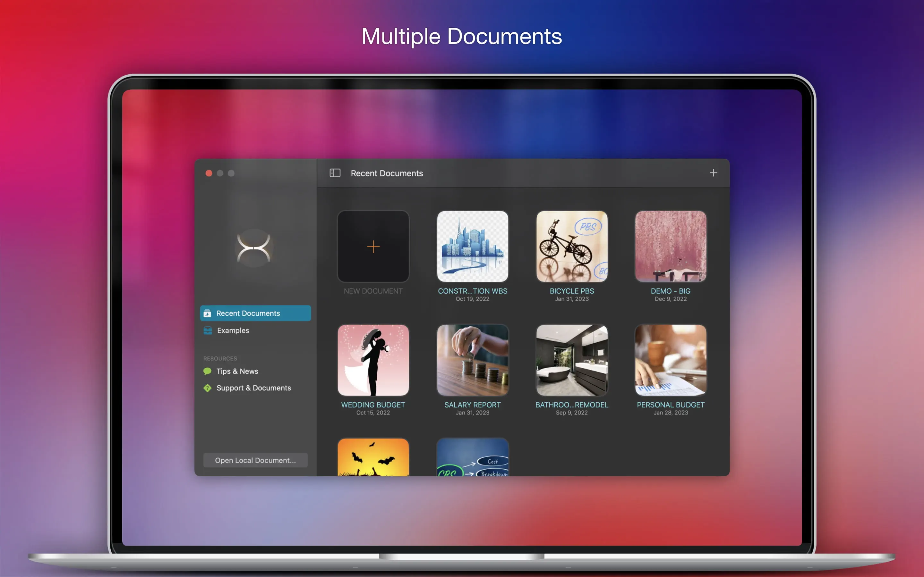Open the Construction WBS document thumbnail

click(472, 247)
